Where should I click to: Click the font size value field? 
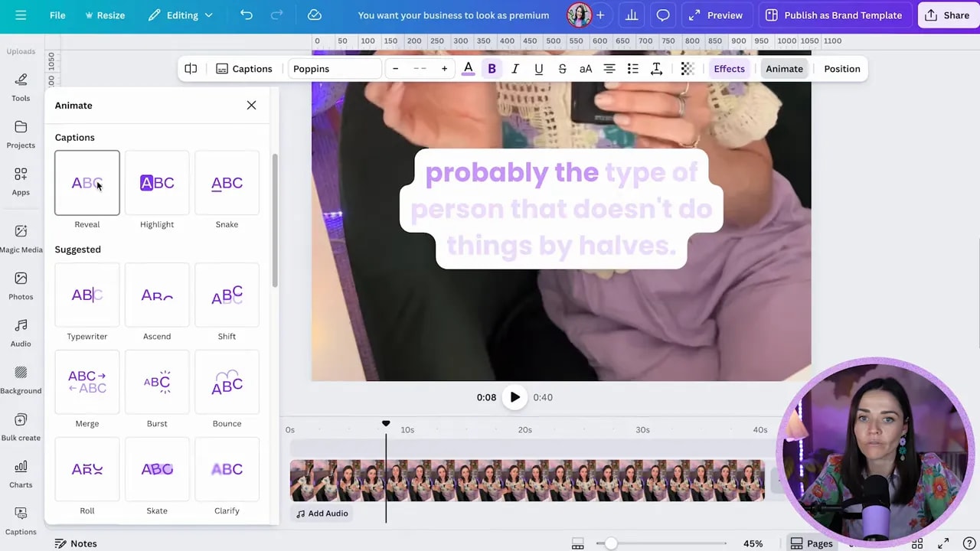pos(420,69)
